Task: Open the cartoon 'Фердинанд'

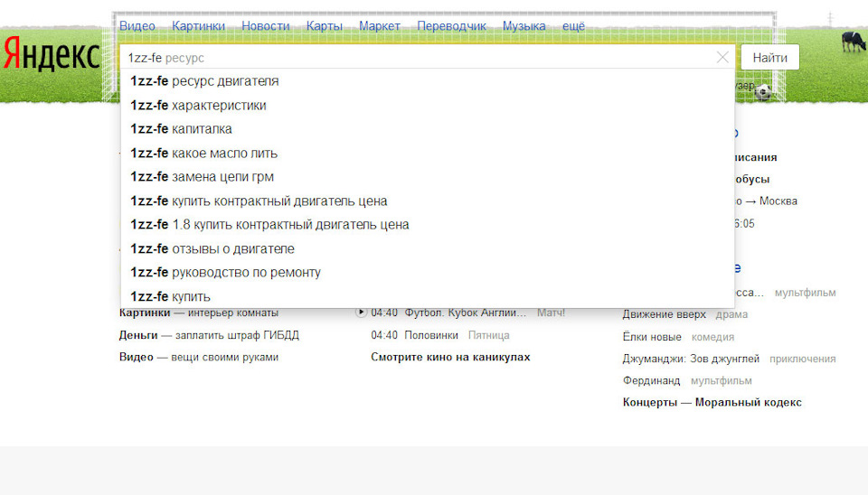Action: click(651, 380)
